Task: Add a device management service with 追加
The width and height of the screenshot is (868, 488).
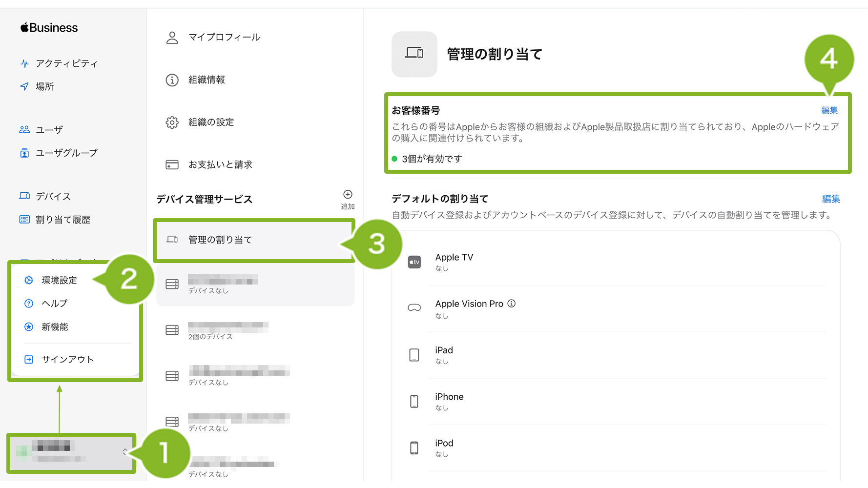Action: coord(348,199)
